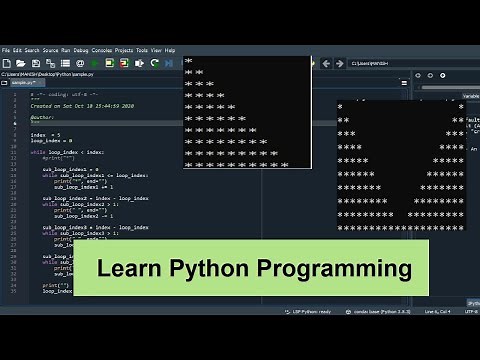Viewport: 480px width, 360px height.
Task: Click the file list toolbar icon
Action: pos(65,63)
